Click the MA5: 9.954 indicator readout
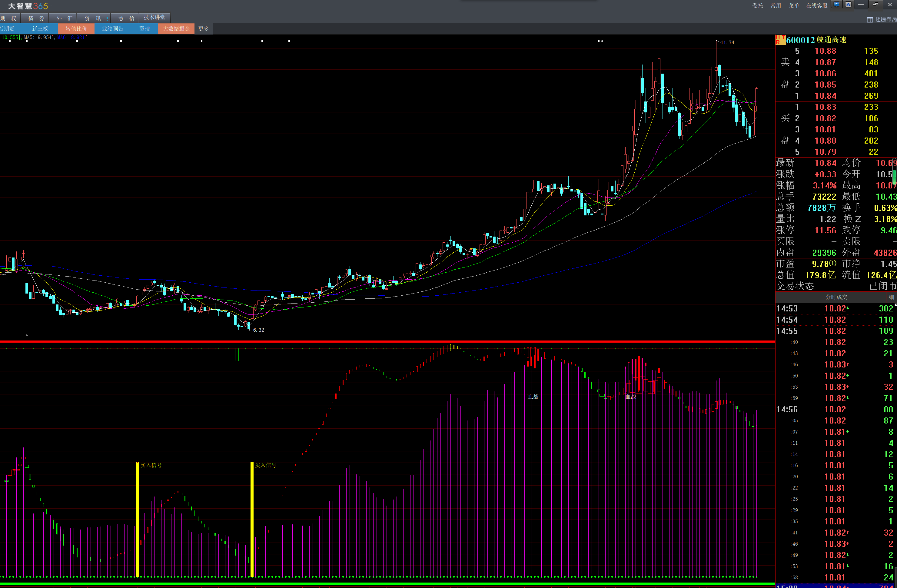 [39, 37]
